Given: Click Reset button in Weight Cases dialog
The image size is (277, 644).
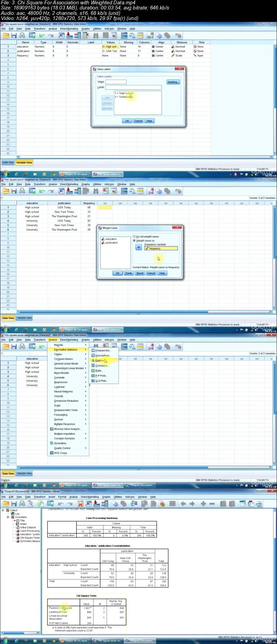Looking at the screenshot, I should 140,273.
